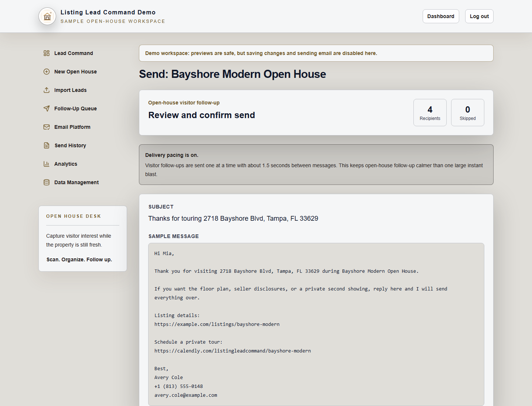Click 'SAMPLE OPEN-HOUSE WORKSPACE' subtitle
Image resolution: width=532 pixels, height=406 pixels.
113,21
